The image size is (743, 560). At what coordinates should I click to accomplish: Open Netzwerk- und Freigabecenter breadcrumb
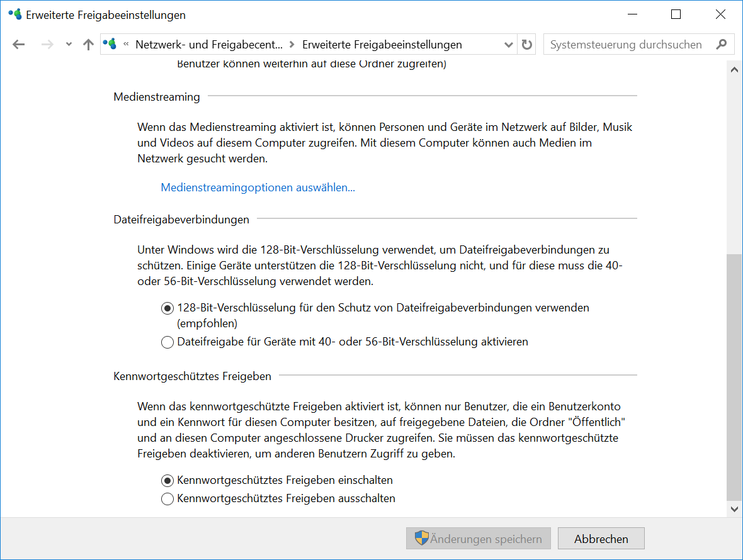click(x=209, y=45)
